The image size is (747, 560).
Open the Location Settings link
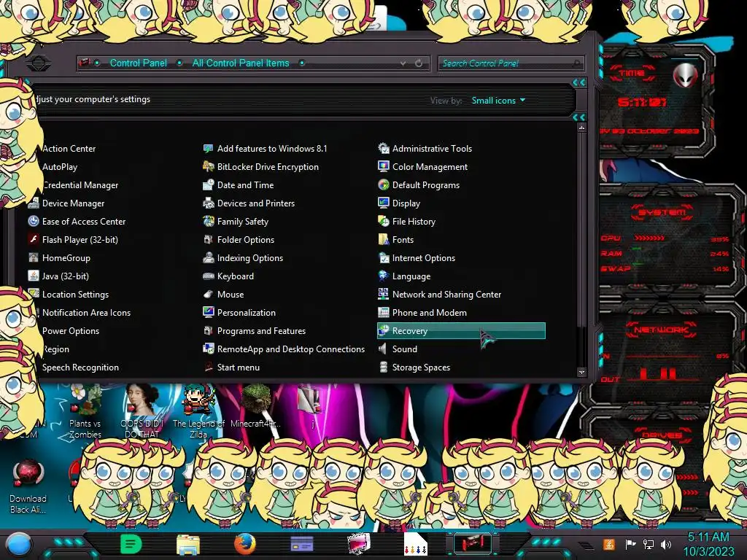click(75, 295)
